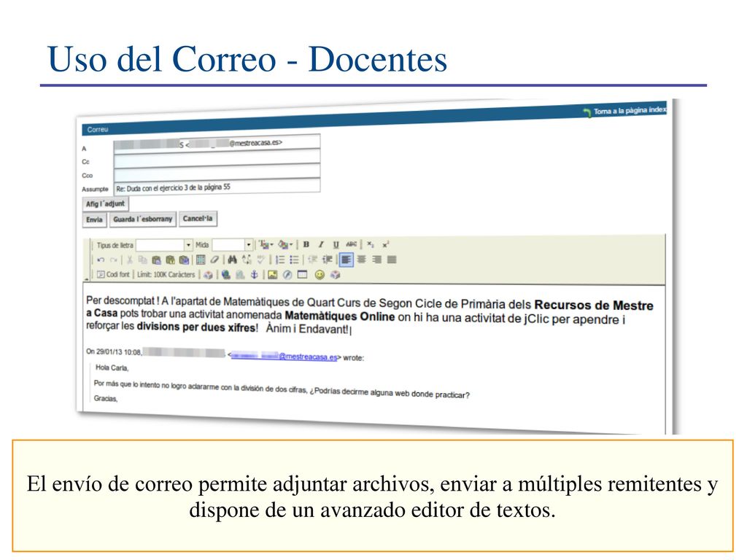Toggle bold formatting in editor toolbar
The width and height of the screenshot is (747, 560).
[306, 244]
